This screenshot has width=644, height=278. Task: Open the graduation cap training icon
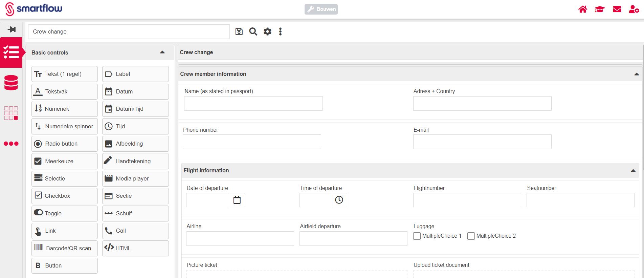(x=600, y=9)
